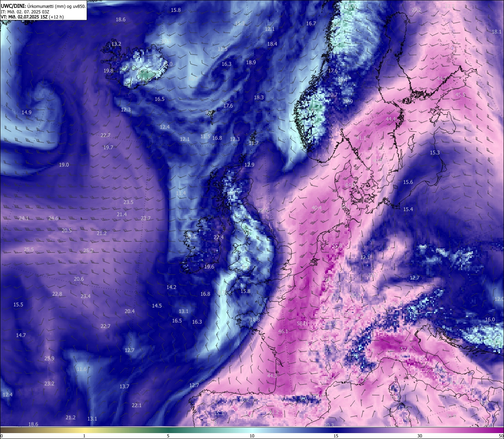This screenshot has width=504, height=439.
Task: Click the color scale label 5
Action: (168, 436)
